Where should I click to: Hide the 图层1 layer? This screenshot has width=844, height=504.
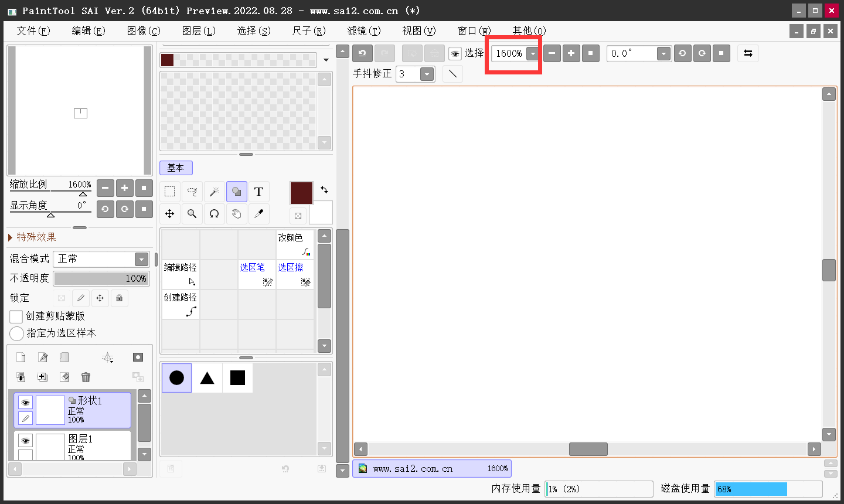coord(25,441)
